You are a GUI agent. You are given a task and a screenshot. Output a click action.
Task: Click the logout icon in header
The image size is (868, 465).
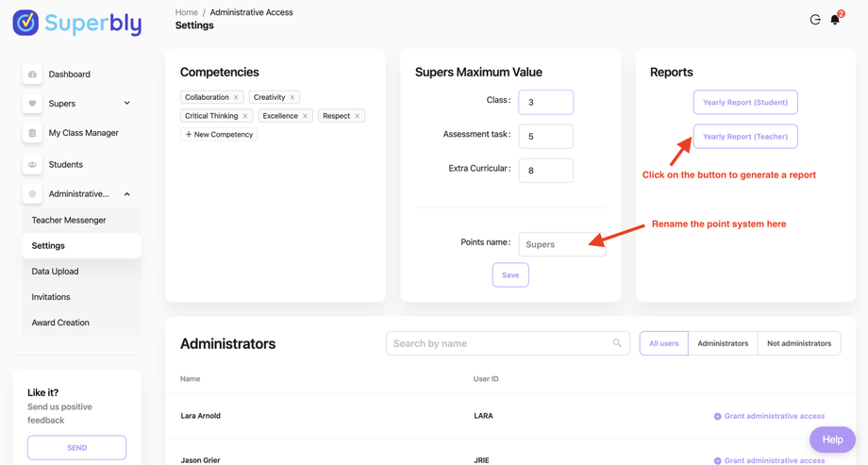point(815,20)
